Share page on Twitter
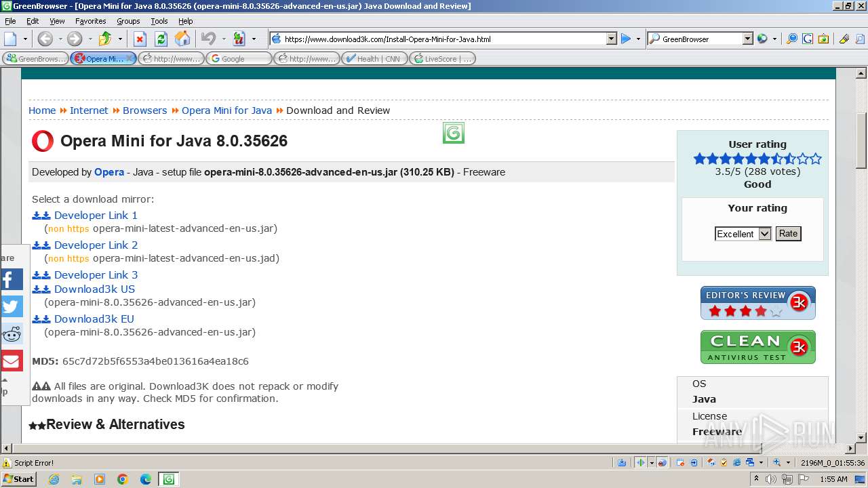This screenshot has width=868, height=488. pos(11,306)
